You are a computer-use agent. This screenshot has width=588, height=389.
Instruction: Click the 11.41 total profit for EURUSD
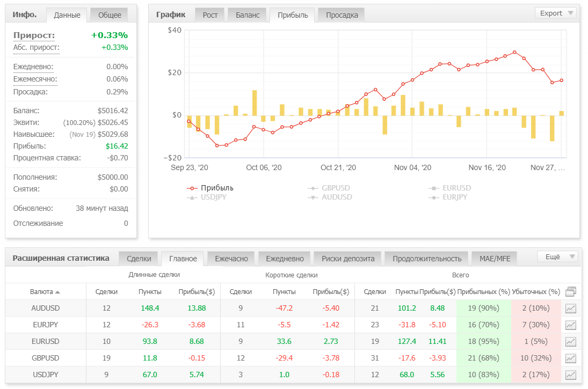437,341
